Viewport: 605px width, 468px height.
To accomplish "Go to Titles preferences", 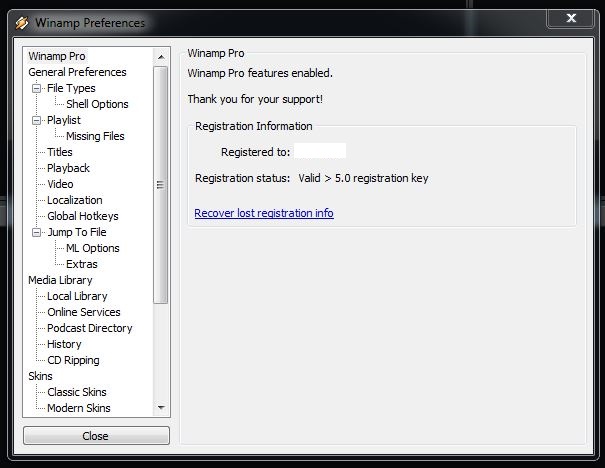I will [x=59, y=152].
